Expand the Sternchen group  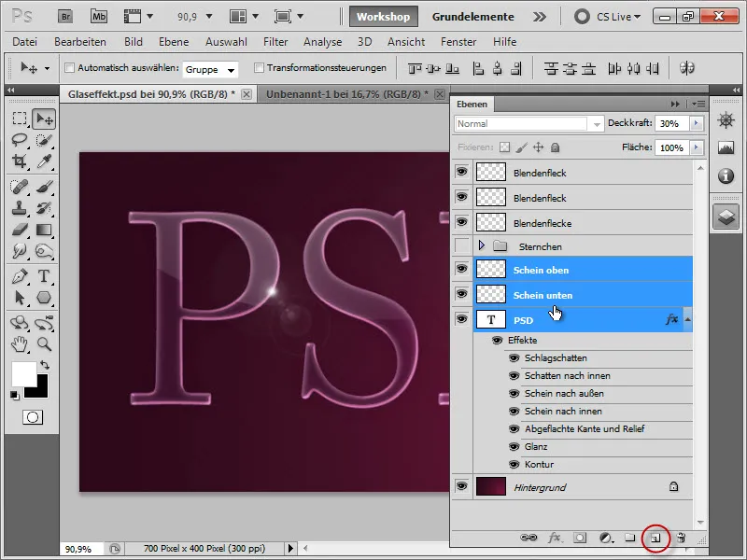[481, 245]
